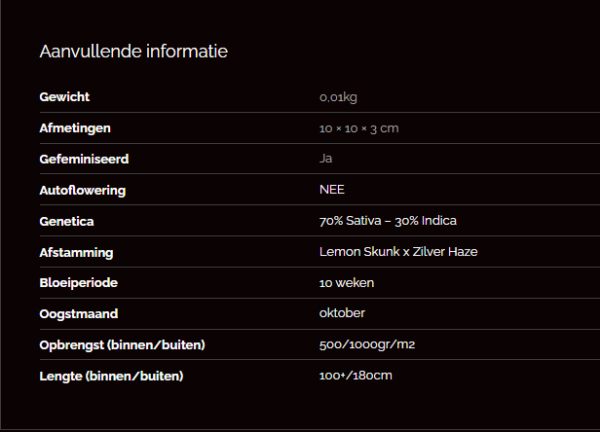Click the 'Opbrengst (binnen/buiten)' row label
The image size is (600, 432).
click(x=122, y=345)
